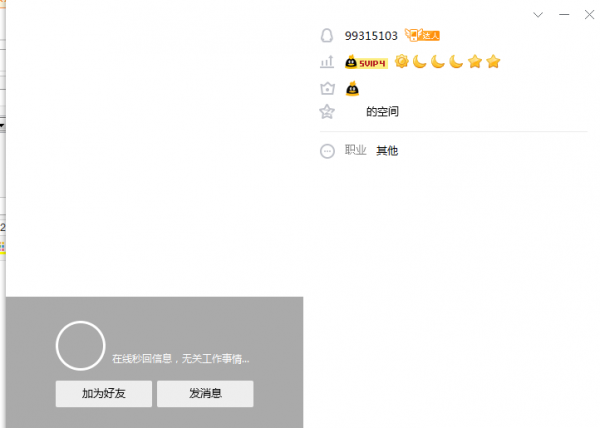Click the level bar chart icon
The width and height of the screenshot is (600, 428).
(327, 62)
